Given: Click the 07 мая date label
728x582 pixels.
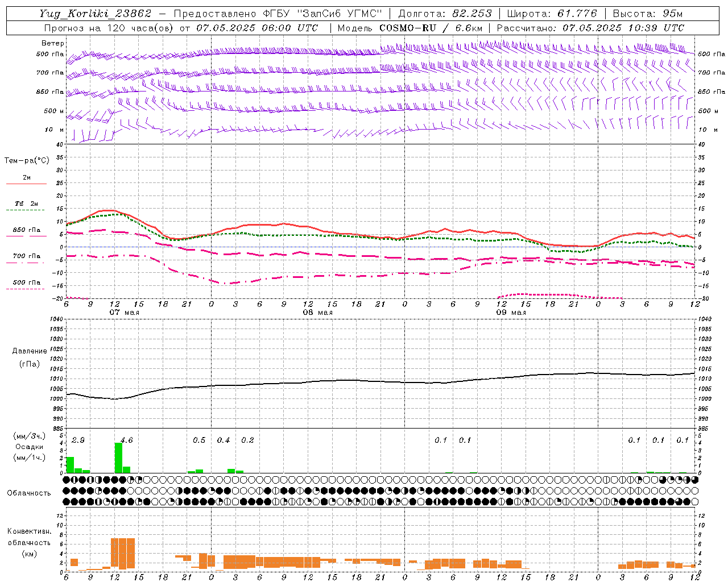Looking at the screenshot, I should [x=124, y=313].
